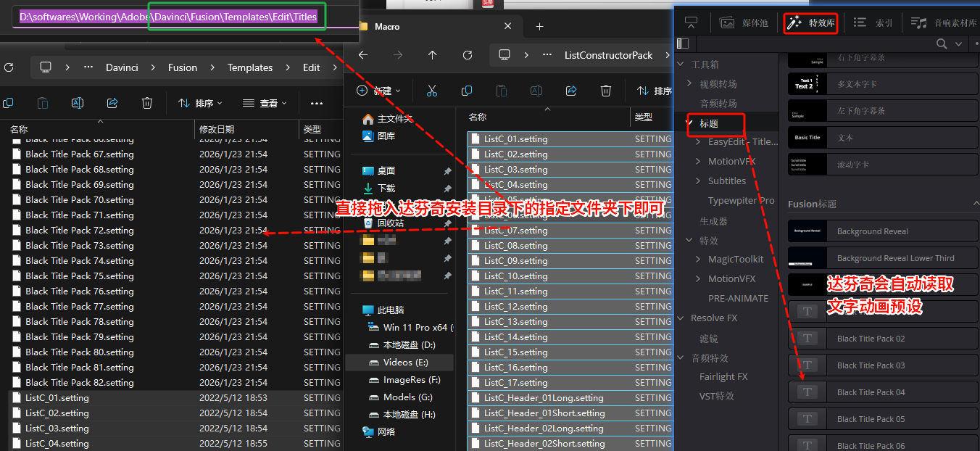This screenshot has height=451, width=980.
Task: Click the pin icon beside 下载
Action: [x=447, y=189]
